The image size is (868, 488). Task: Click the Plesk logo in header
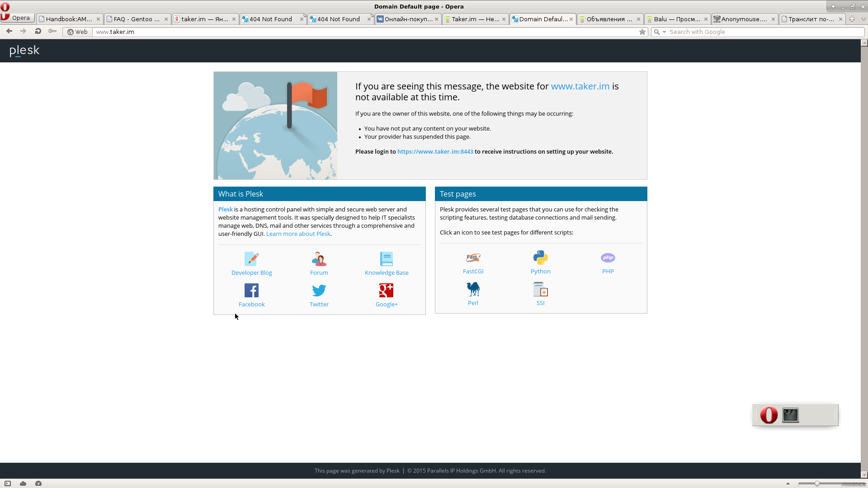click(24, 51)
